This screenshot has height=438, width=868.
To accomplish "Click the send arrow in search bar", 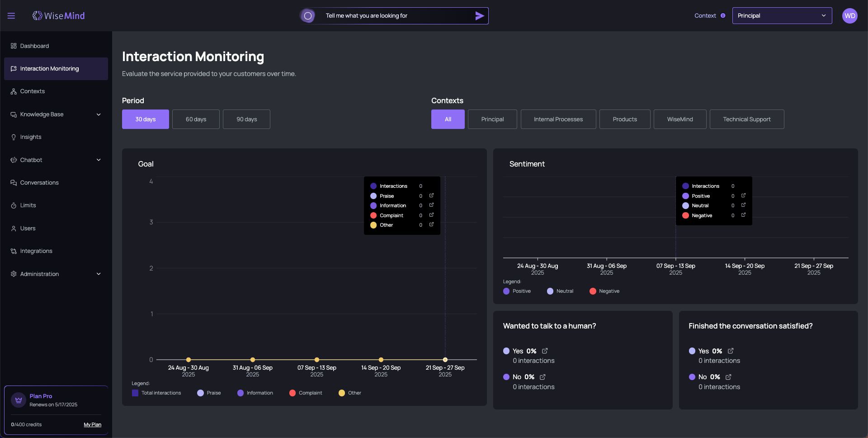I will (479, 16).
